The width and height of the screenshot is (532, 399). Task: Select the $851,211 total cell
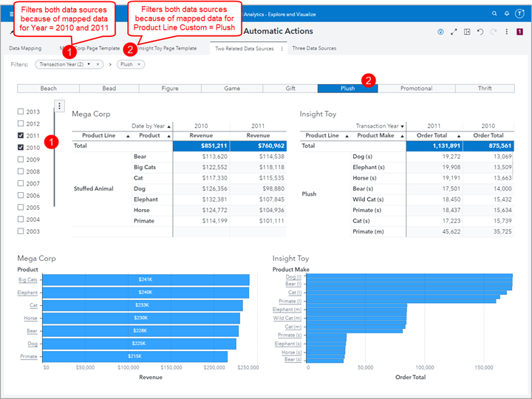(201, 146)
